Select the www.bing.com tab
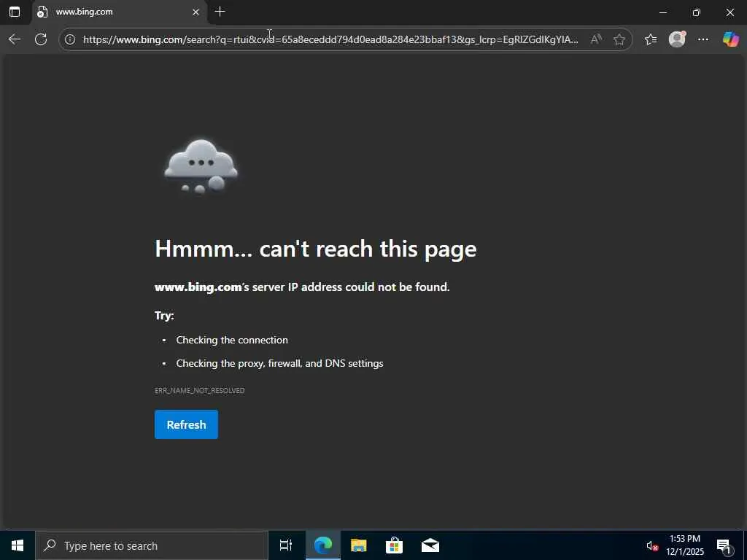The width and height of the screenshot is (747, 560). coord(119,12)
